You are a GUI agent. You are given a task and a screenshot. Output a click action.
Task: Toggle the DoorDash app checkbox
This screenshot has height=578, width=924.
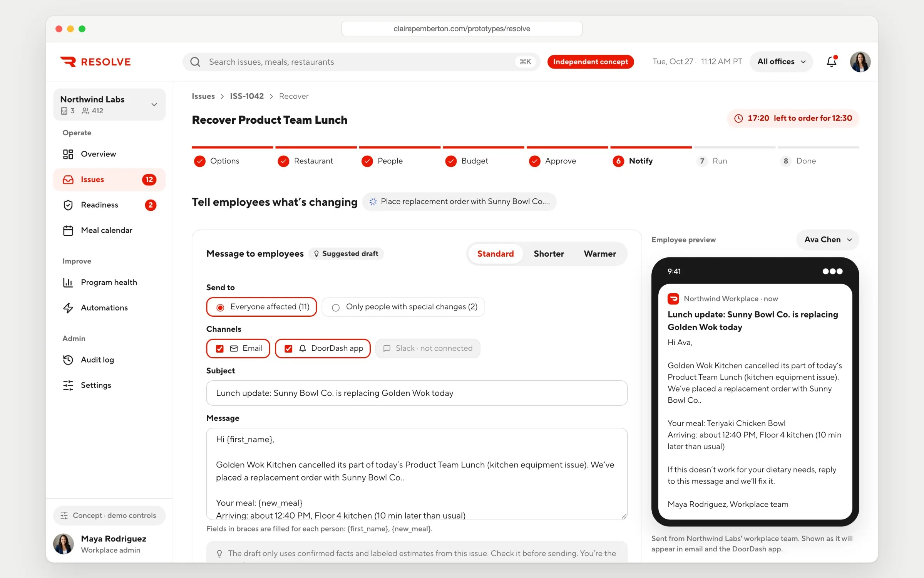click(288, 348)
